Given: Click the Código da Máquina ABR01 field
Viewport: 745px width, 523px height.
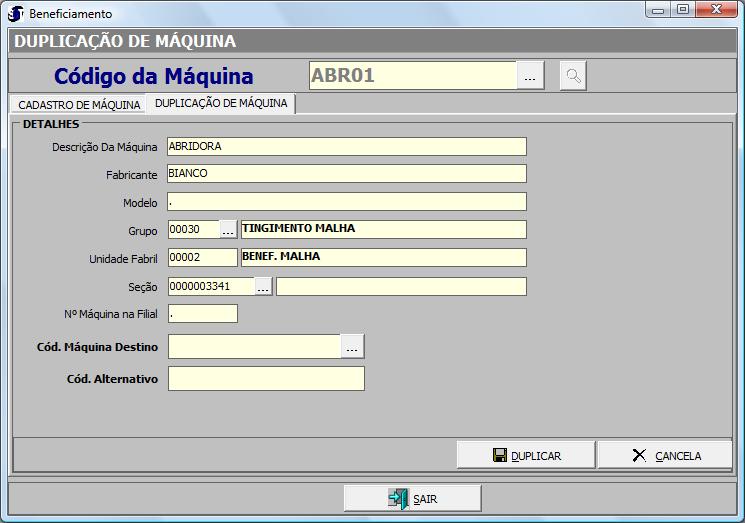Looking at the screenshot, I should pyautogui.click(x=412, y=76).
